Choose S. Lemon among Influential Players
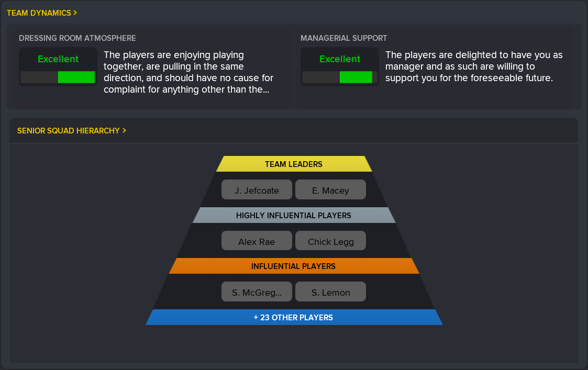 (x=330, y=293)
